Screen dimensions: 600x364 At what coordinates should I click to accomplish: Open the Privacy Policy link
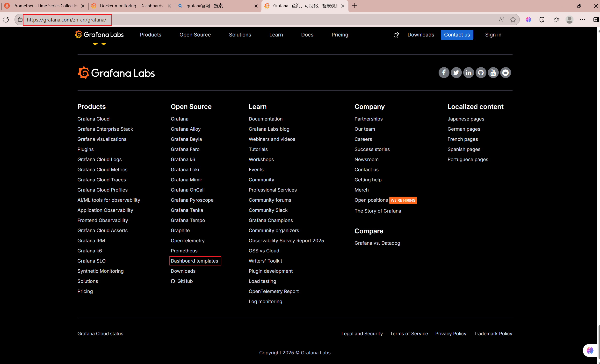point(450,333)
